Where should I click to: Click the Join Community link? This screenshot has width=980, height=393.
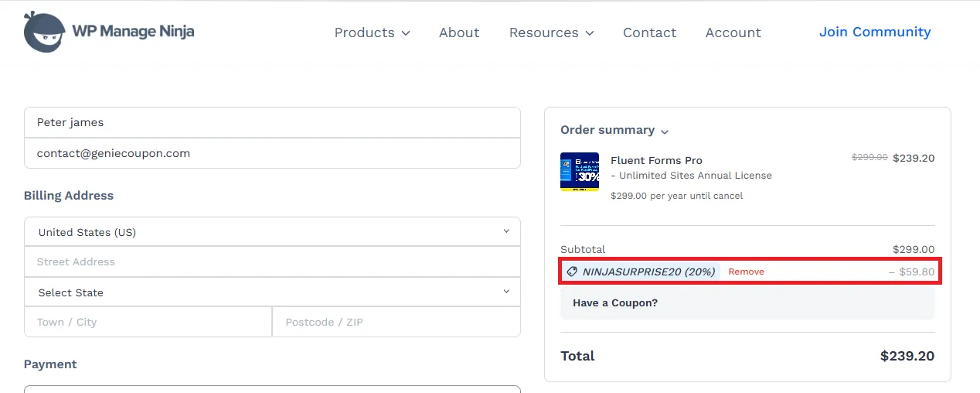(x=875, y=32)
